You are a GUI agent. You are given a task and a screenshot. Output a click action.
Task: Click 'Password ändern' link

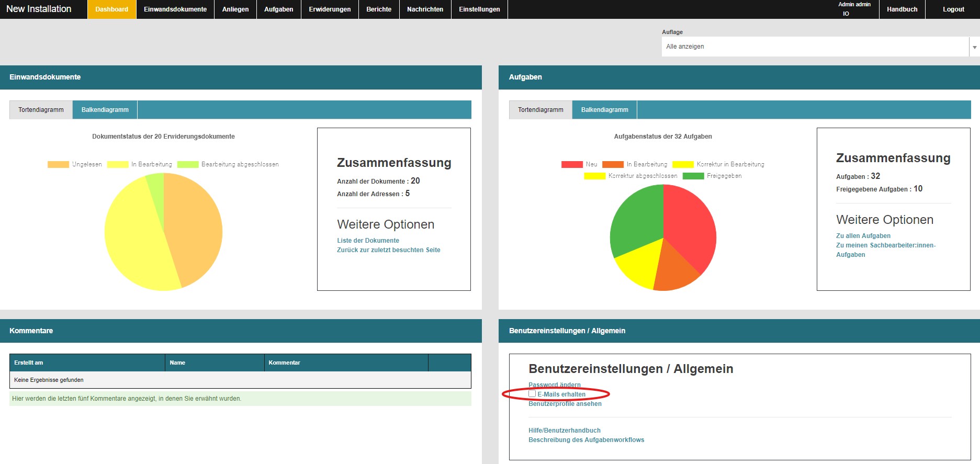554,384
